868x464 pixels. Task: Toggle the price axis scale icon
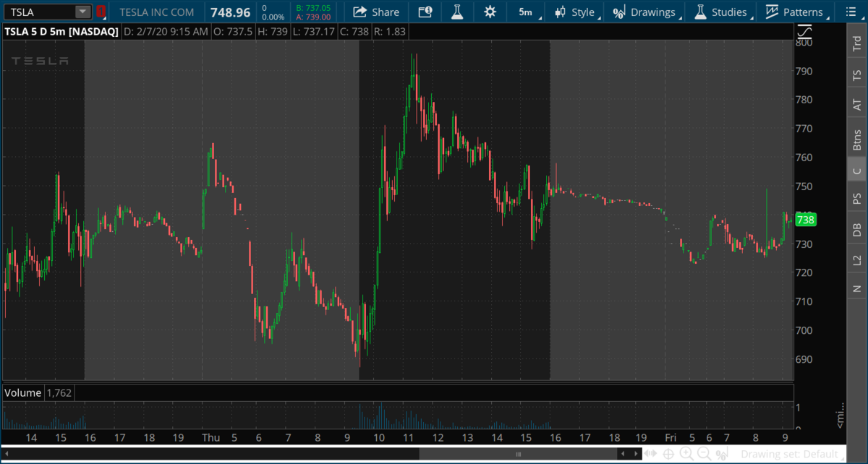(804, 32)
